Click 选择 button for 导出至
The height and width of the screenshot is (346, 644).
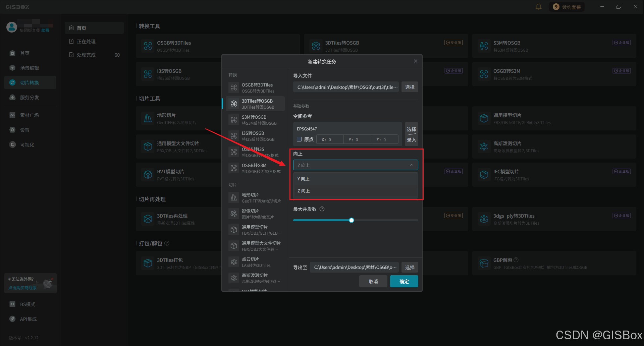click(x=410, y=267)
